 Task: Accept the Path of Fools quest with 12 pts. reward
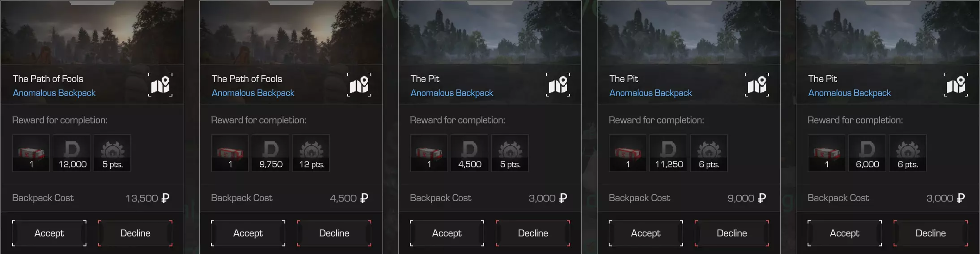[x=248, y=233]
